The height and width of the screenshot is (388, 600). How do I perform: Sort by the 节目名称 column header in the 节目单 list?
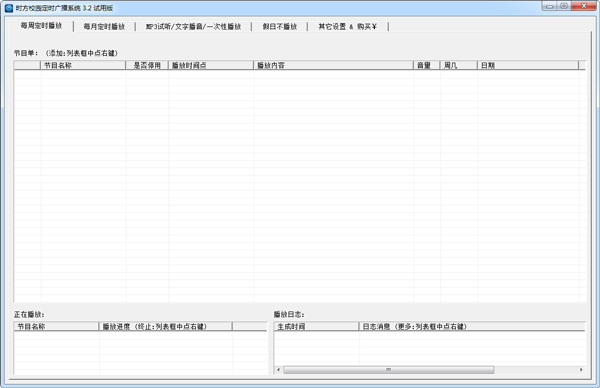pyautogui.click(x=83, y=65)
